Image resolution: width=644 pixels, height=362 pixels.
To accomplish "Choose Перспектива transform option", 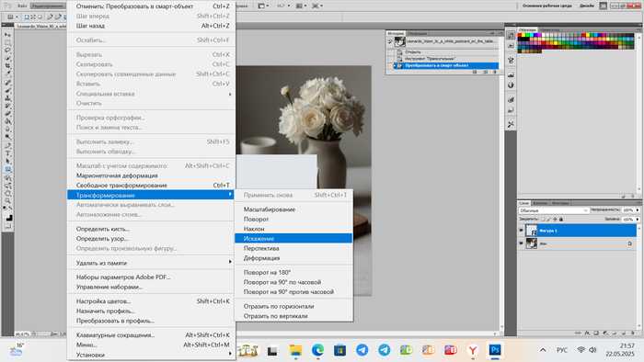I will tap(293, 248).
